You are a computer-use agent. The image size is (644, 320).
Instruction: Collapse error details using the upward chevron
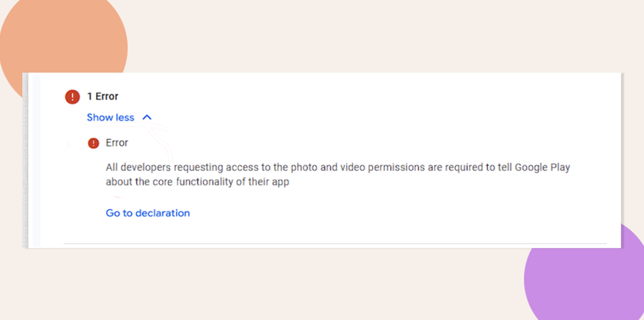[x=147, y=117]
